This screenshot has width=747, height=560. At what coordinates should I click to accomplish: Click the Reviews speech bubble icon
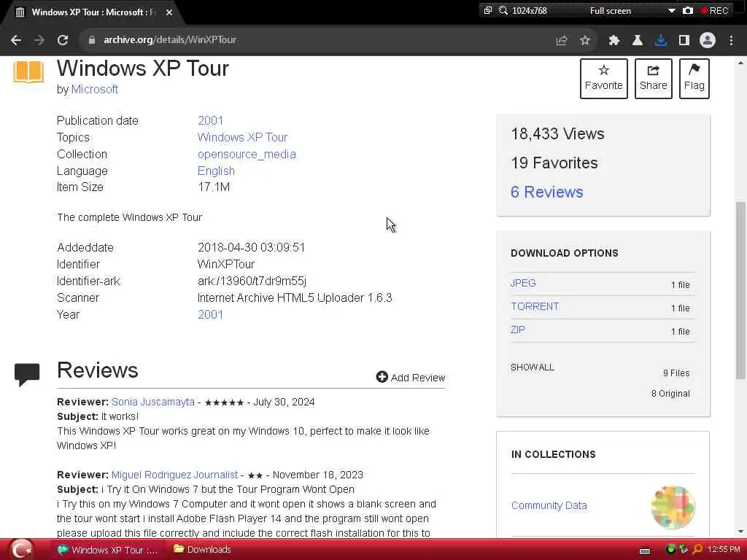pos(27,374)
